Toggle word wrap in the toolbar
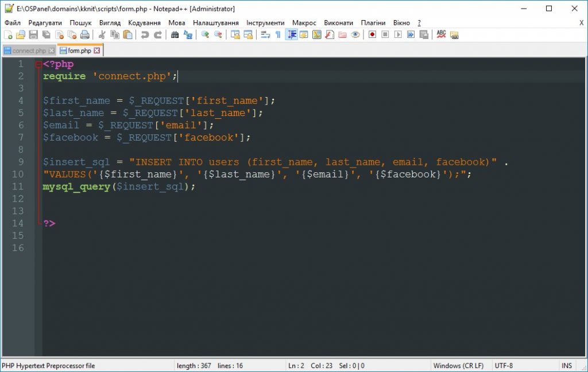Screen dimensions: 588x372 coord(265,35)
